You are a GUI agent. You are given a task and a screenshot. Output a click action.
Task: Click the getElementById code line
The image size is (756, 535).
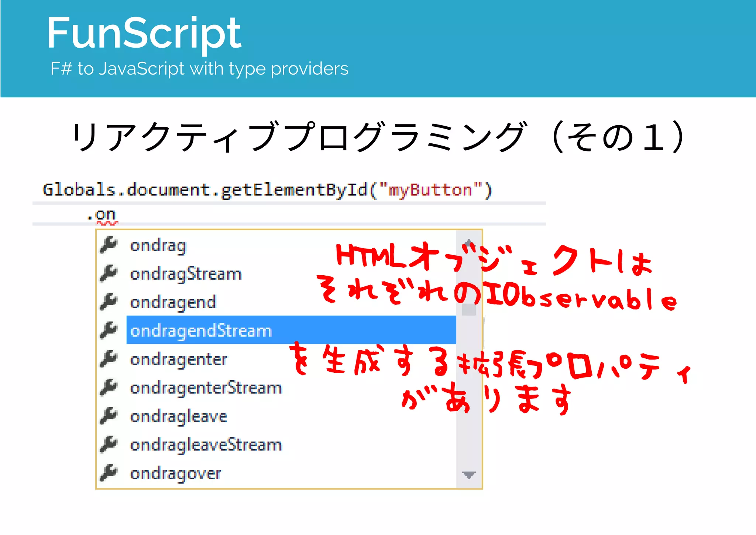point(267,190)
